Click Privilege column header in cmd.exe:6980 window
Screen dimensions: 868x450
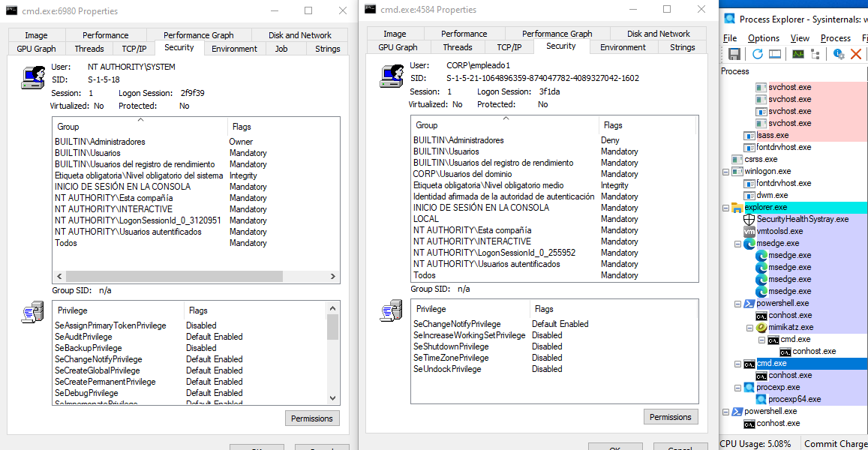click(118, 310)
